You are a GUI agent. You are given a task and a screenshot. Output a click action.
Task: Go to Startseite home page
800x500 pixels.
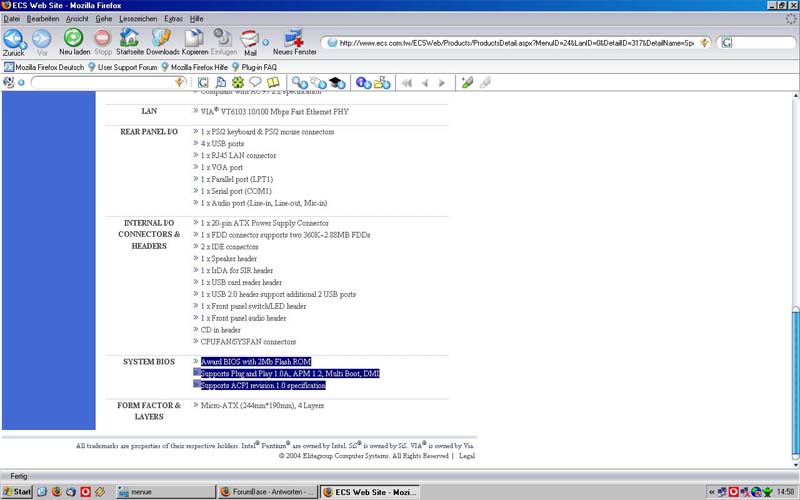130,42
